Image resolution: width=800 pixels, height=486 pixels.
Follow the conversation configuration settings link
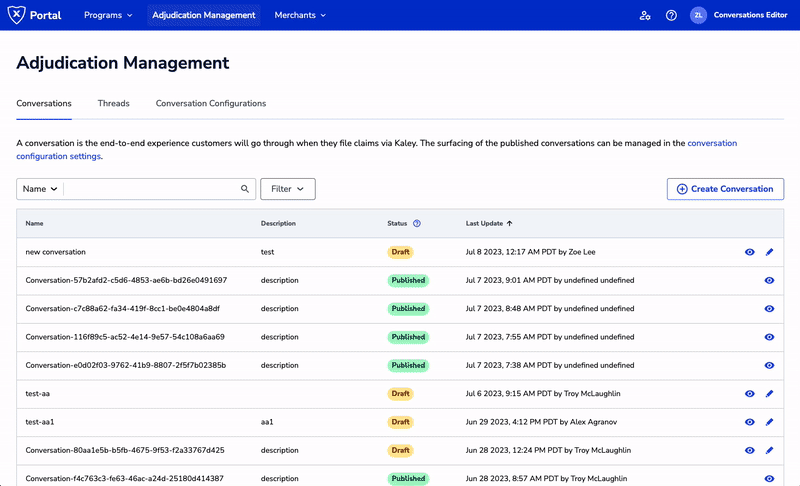711,144
